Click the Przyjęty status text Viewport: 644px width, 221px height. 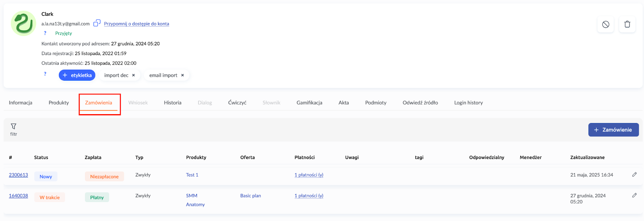[x=64, y=33]
